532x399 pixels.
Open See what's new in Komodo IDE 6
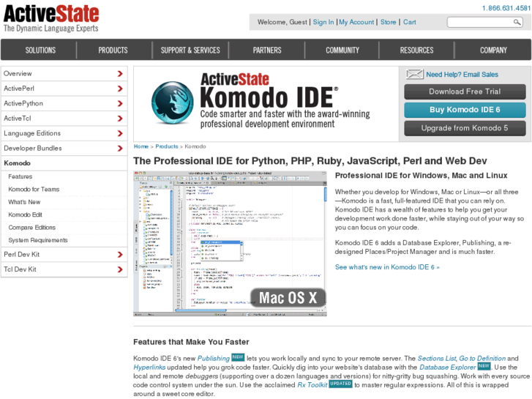click(387, 267)
